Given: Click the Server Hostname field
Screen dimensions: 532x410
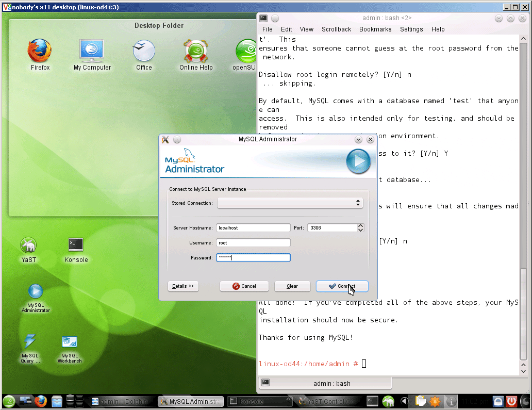Looking at the screenshot, I should tap(253, 228).
